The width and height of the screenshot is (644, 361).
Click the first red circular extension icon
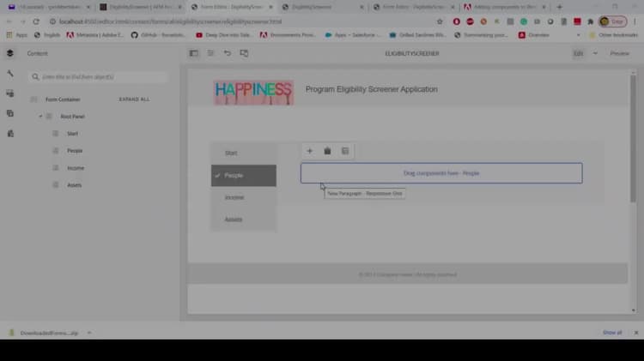tap(456, 21)
